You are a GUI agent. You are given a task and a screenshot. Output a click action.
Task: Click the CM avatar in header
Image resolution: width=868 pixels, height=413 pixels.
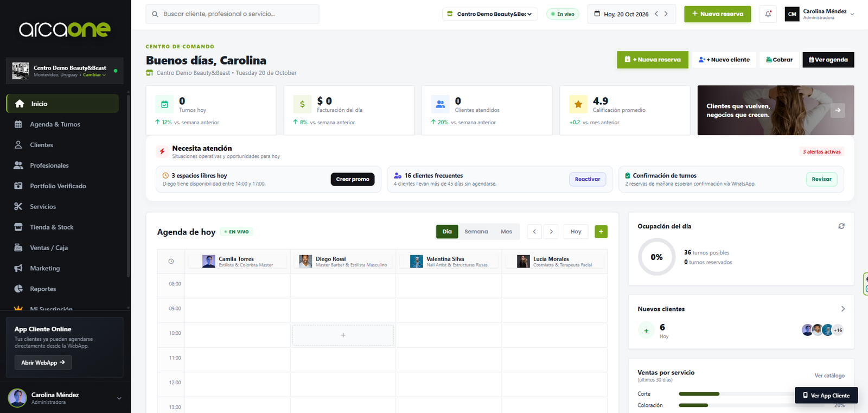coord(792,14)
